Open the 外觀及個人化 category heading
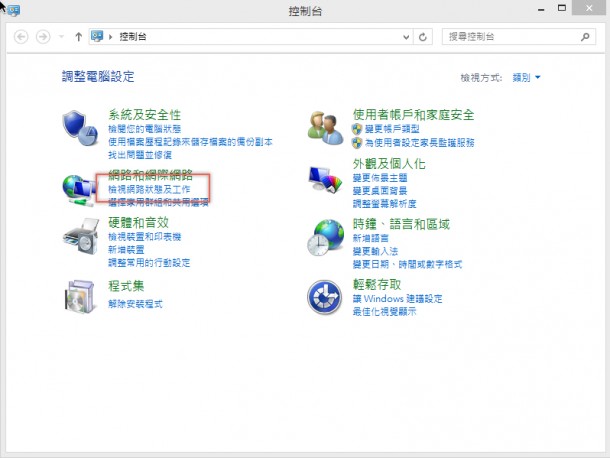This screenshot has width=610, height=458. pos(389,164)
